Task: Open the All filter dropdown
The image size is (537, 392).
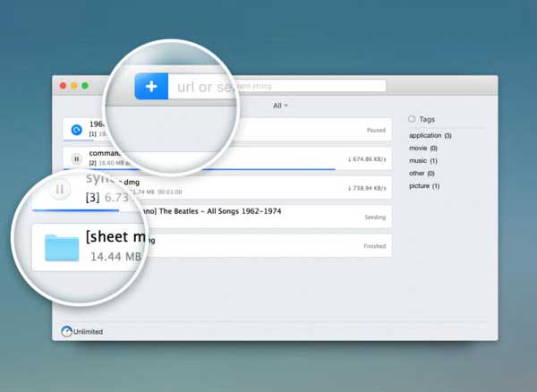Action: (280, 106)
